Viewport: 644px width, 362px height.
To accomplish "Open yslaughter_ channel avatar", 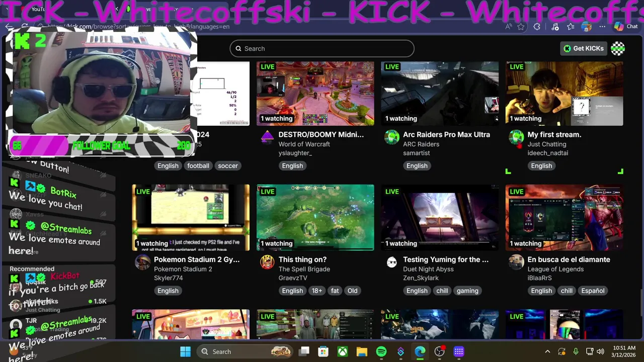I will pos(267,137).
